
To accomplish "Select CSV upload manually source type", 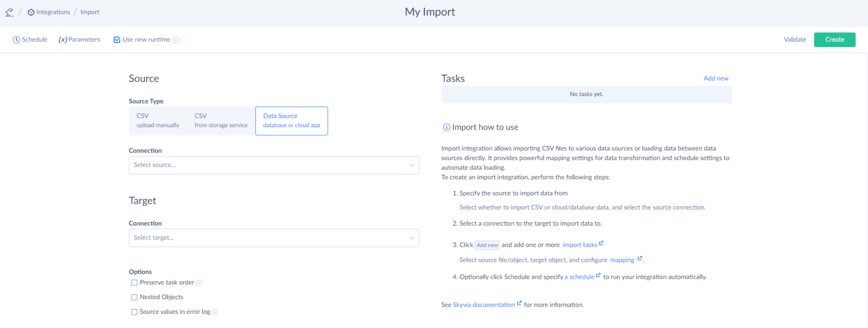I will coord(158,120).
